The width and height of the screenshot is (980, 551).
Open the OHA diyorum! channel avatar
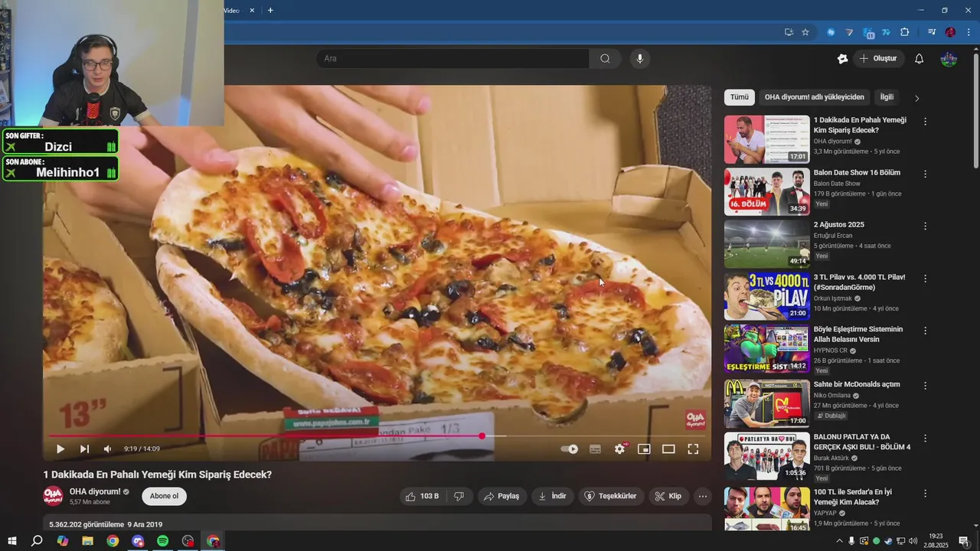[x=53, y=496]
